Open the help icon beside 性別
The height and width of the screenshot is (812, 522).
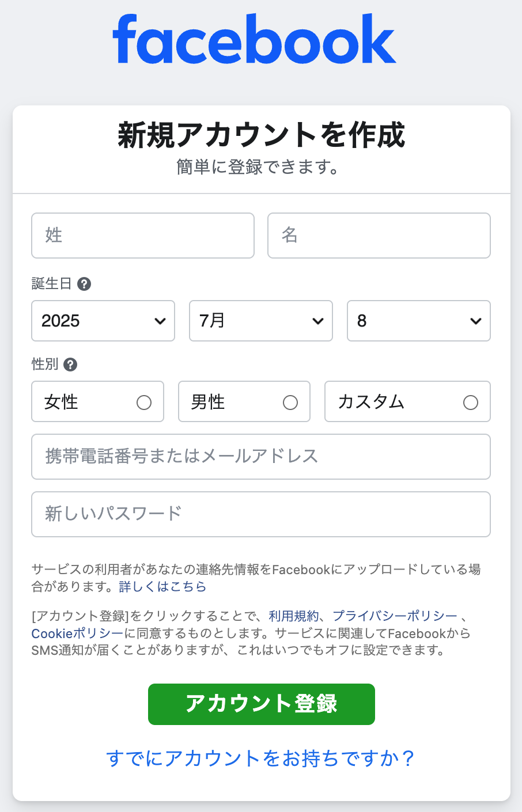[70, 365]
